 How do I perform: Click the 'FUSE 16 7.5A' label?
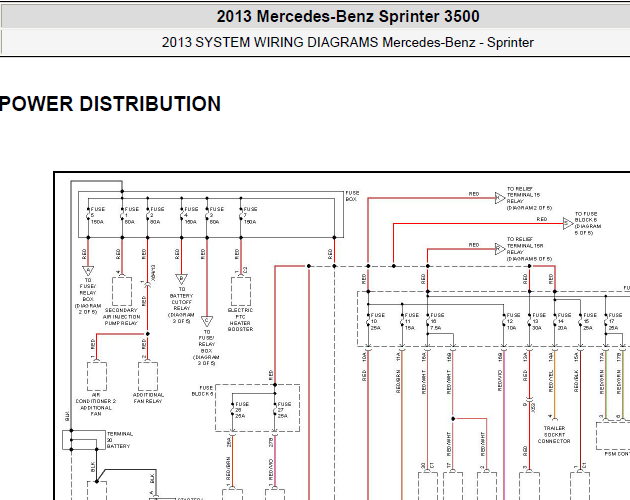point(437,322)
